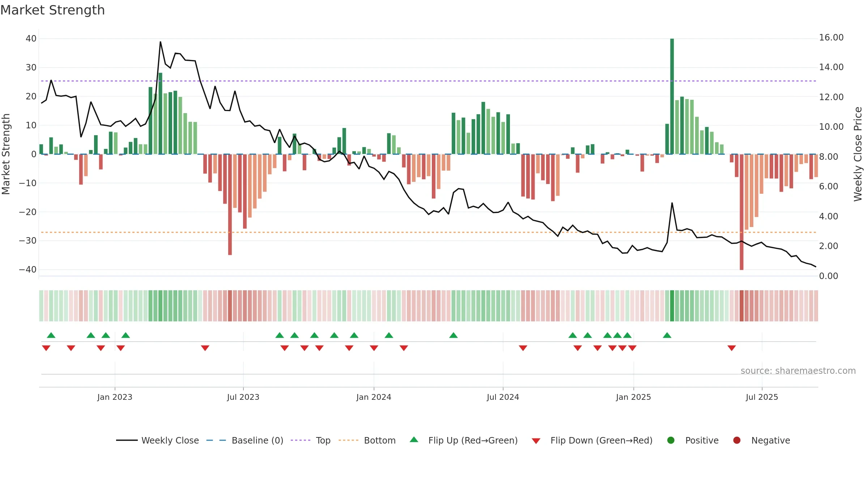This screenshot has height=488, width=868.
Task: Toggle Flip Down (Green→Red) legend entry
Action: 592,440
